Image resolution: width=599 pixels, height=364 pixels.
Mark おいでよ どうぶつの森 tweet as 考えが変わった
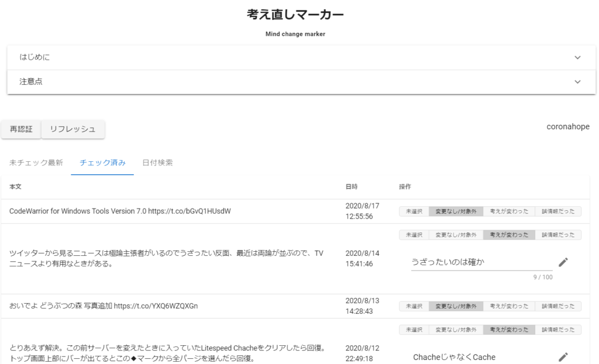coord(509,306)
